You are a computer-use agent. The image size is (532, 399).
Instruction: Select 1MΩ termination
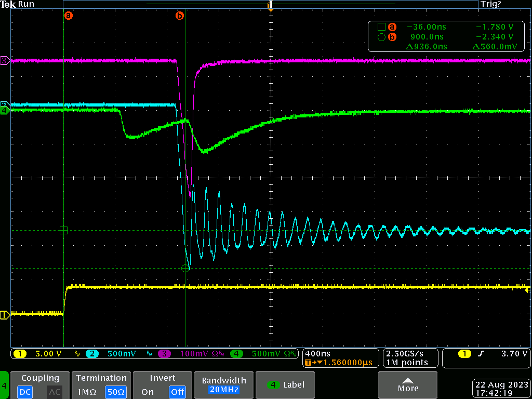point(86,392)
